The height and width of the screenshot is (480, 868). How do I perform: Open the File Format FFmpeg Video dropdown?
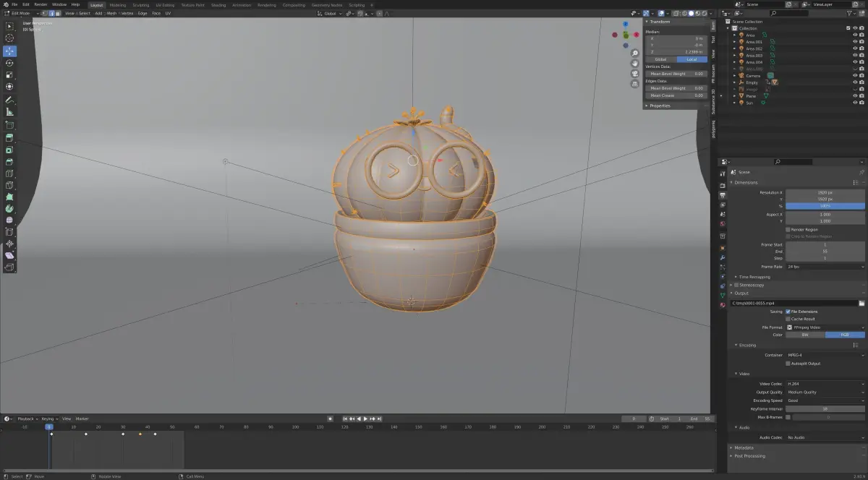click(x=825, y=327)
